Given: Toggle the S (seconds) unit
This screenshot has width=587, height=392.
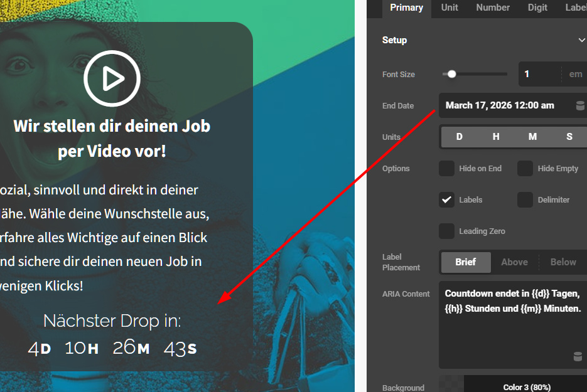Looking at the screenshot, I should (569, 137).
